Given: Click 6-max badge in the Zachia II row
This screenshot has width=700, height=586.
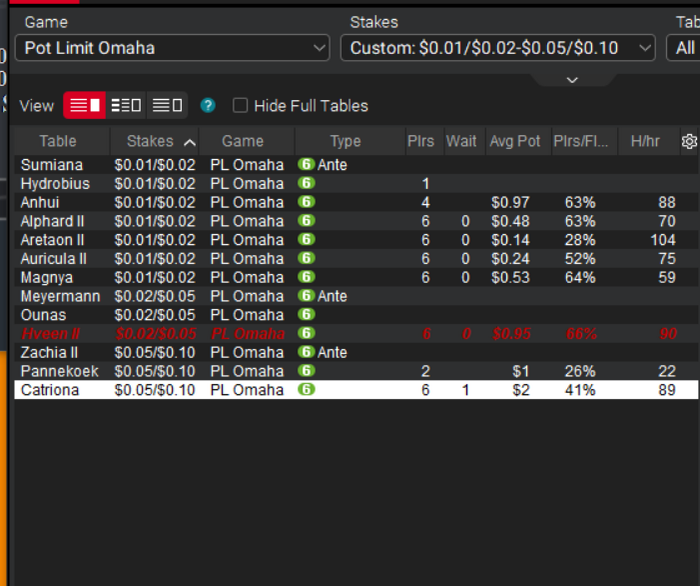Looking at the screenshot, I should point(306,352).
